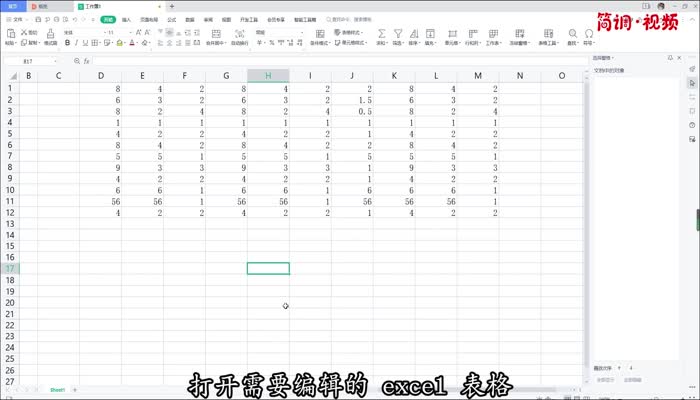Open the Filter funnel tool

[397, 33]
